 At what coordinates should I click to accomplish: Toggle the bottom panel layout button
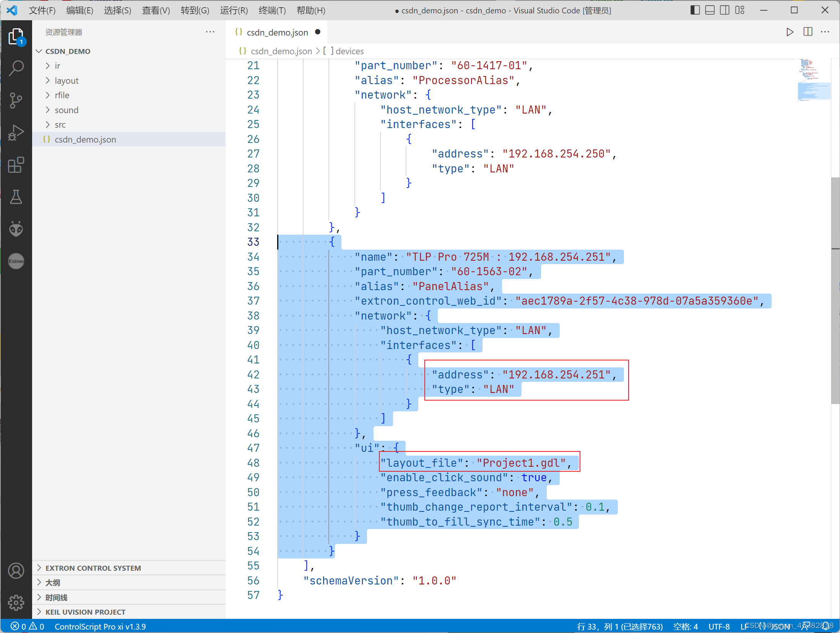click(710, 10)
